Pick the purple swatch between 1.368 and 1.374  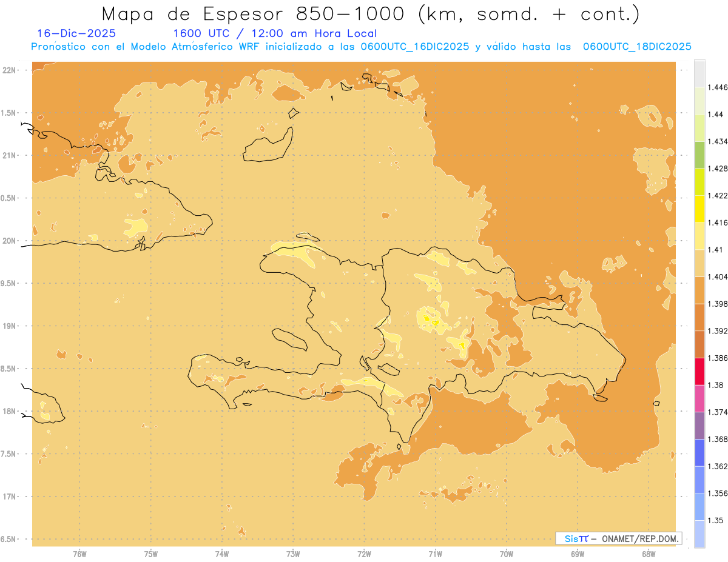click(699, 426)
